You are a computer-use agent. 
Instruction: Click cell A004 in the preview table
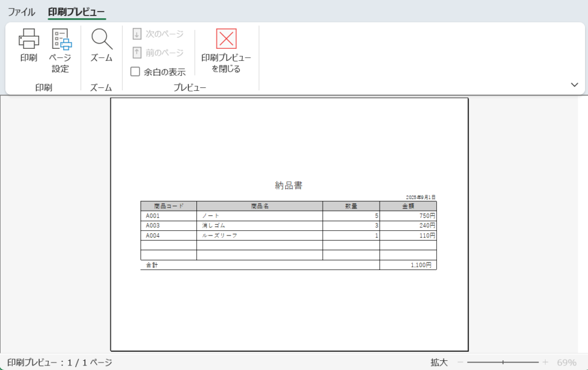click(x=169, y=236)
